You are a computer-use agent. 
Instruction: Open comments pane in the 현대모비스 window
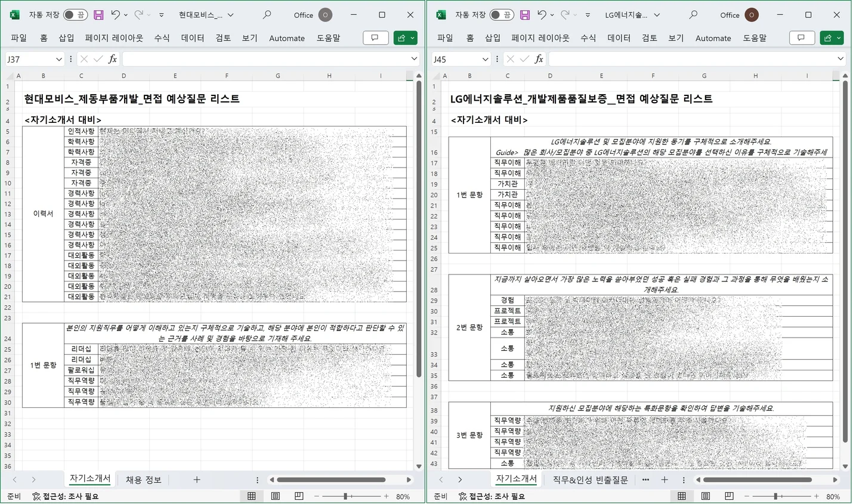point(375,38)
